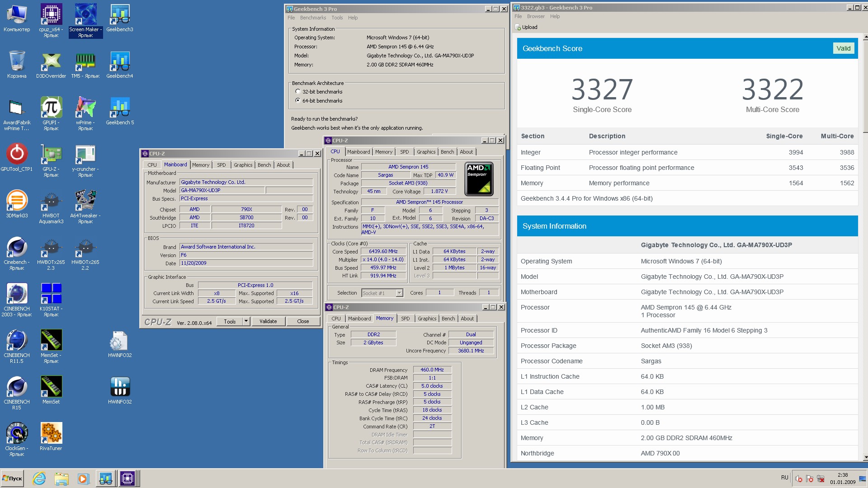Launch K10STAT shortcut icon
This screenshot has height=488, width=868.
51,300
